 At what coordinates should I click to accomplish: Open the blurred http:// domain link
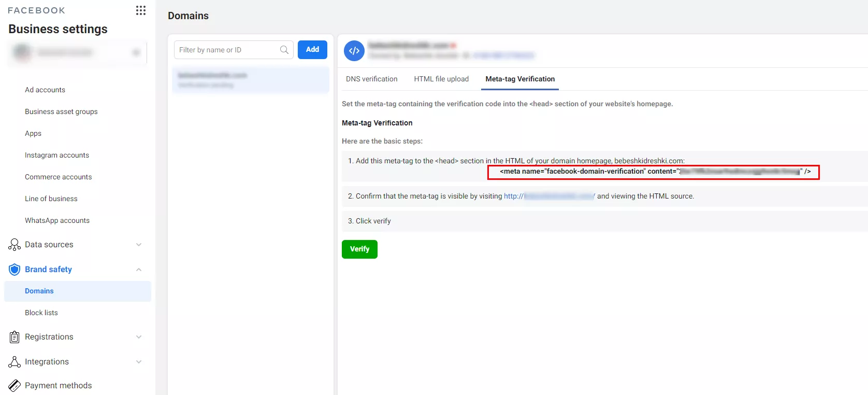point(549,196)
